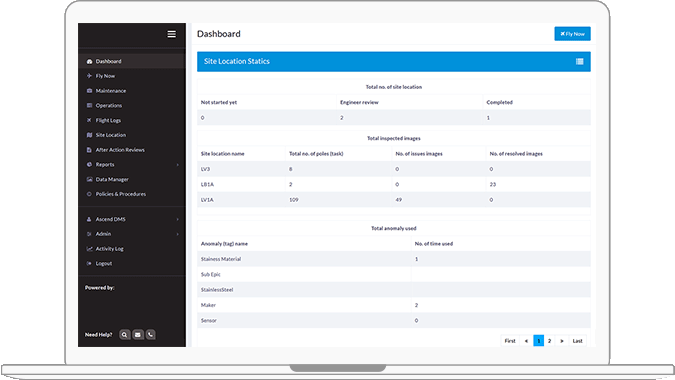Open After Action Reviews
675x380 pixels.
132,150
